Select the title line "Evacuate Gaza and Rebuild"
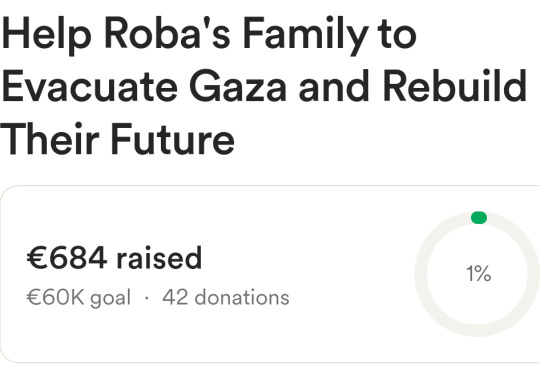The height and width of the screenshot is (369, 540). pos(264,86)
